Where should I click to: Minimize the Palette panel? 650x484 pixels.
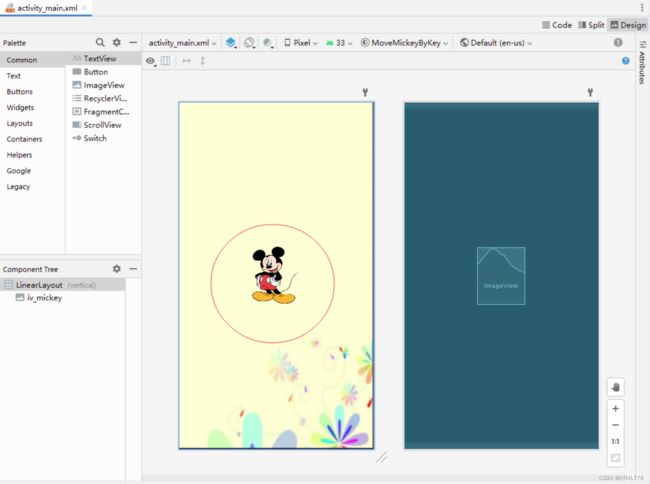[x=133, y=42]
